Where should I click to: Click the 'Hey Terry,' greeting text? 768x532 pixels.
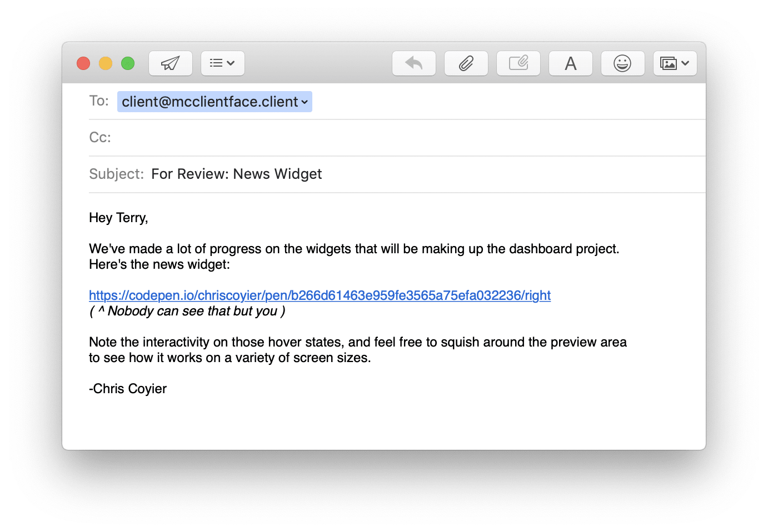click(x=118, y=218)
